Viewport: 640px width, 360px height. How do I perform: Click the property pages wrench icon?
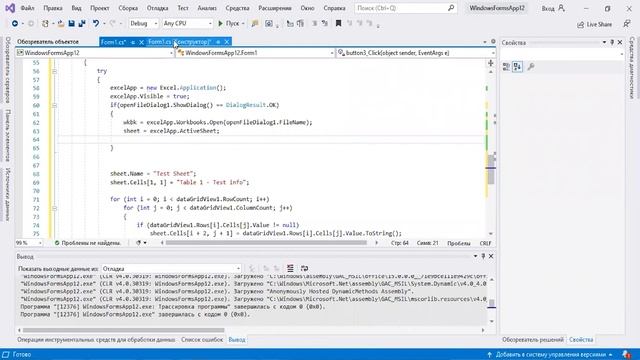[x=531, y=67]
